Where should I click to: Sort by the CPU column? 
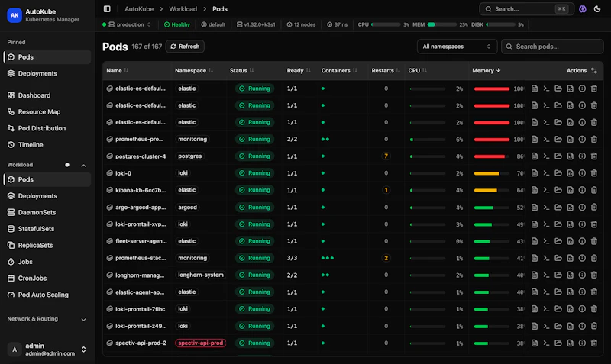pyautogui.click(x=417, y=70)
